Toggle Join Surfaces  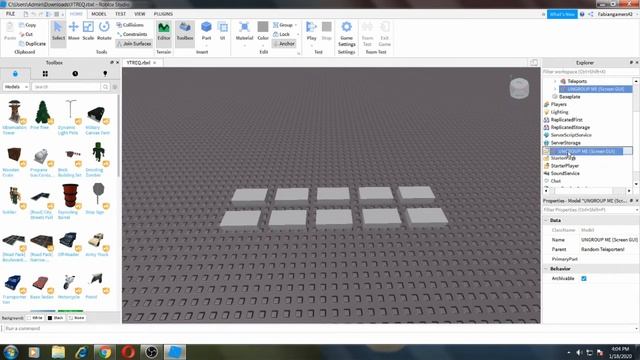134,44
